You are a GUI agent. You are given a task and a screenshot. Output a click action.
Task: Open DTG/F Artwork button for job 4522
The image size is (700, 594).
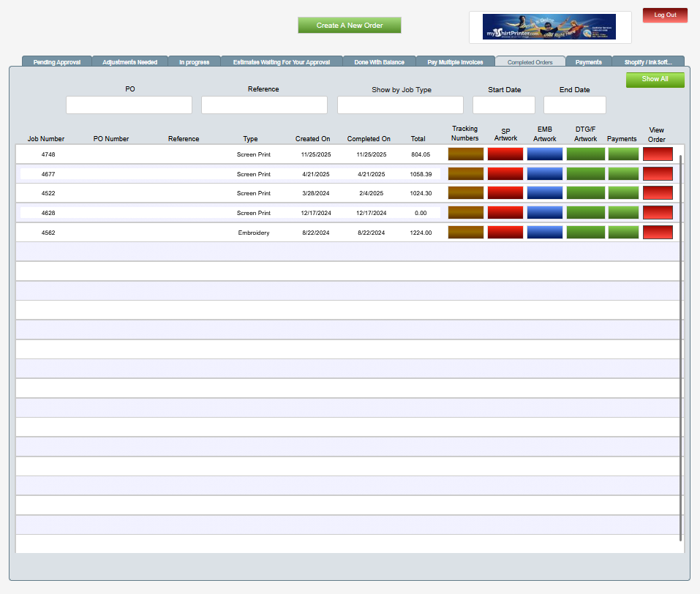586,193
